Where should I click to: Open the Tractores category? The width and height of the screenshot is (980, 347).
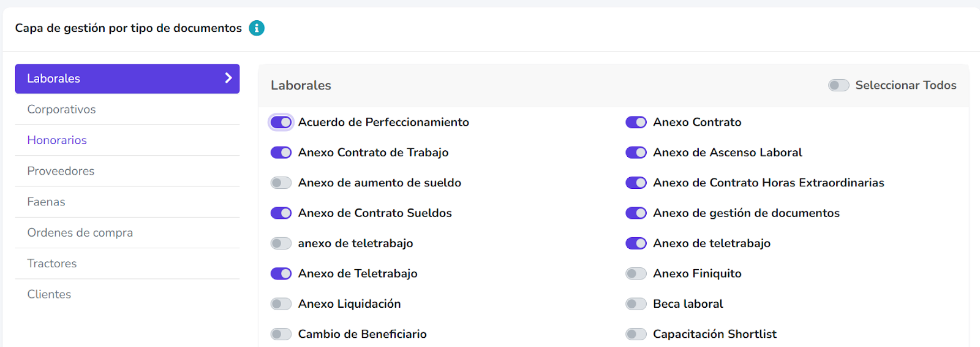pos(127,264)
